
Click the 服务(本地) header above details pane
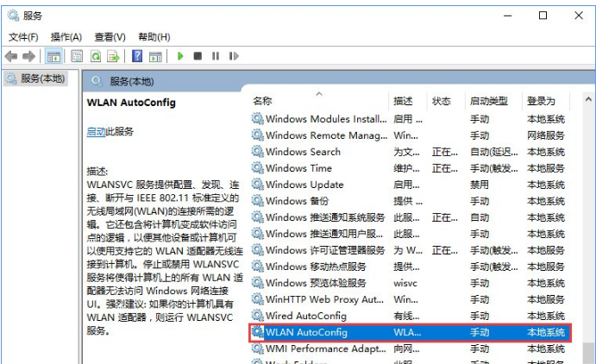tap(132, 81)
